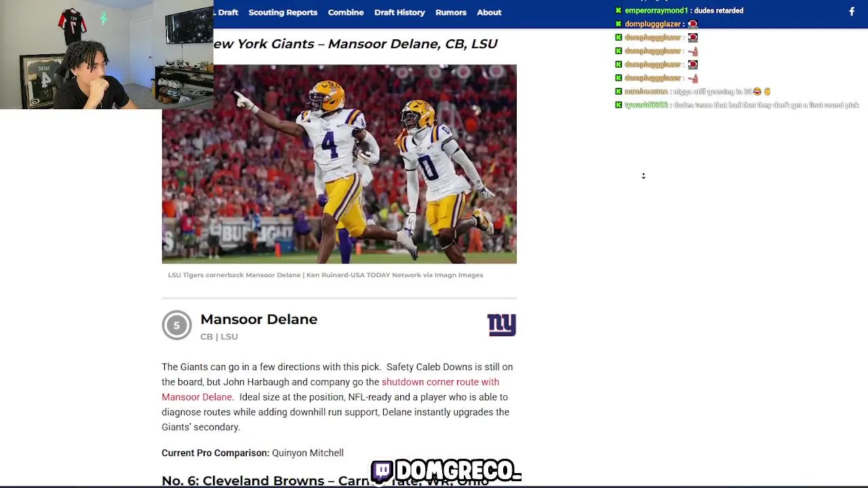Click the Mansoor Delane player name heading

[x=259, y=319]
